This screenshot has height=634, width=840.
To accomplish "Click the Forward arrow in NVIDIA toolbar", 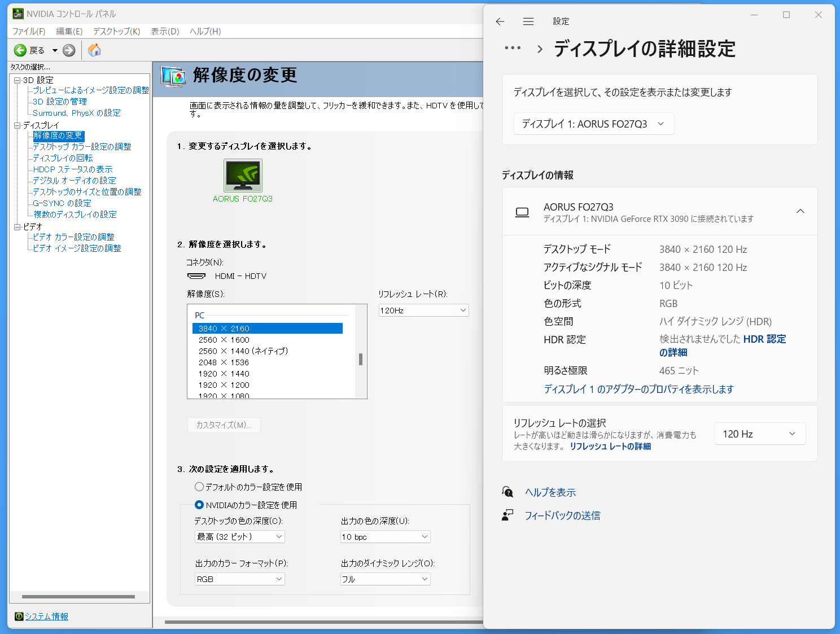I will pos(69,50).
